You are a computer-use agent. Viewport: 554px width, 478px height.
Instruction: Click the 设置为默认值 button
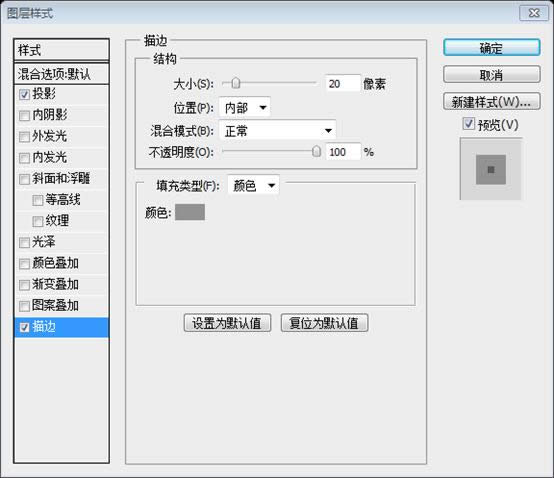pos(227,323)
